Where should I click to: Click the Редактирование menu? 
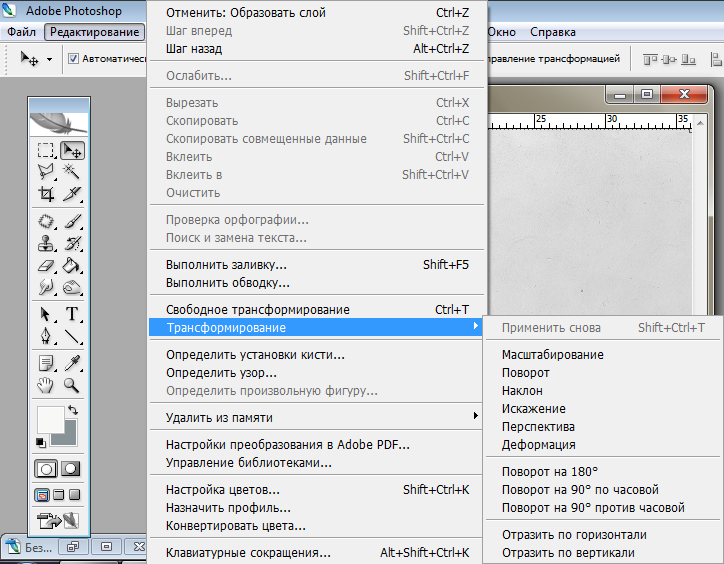click(x=94, y=32)
